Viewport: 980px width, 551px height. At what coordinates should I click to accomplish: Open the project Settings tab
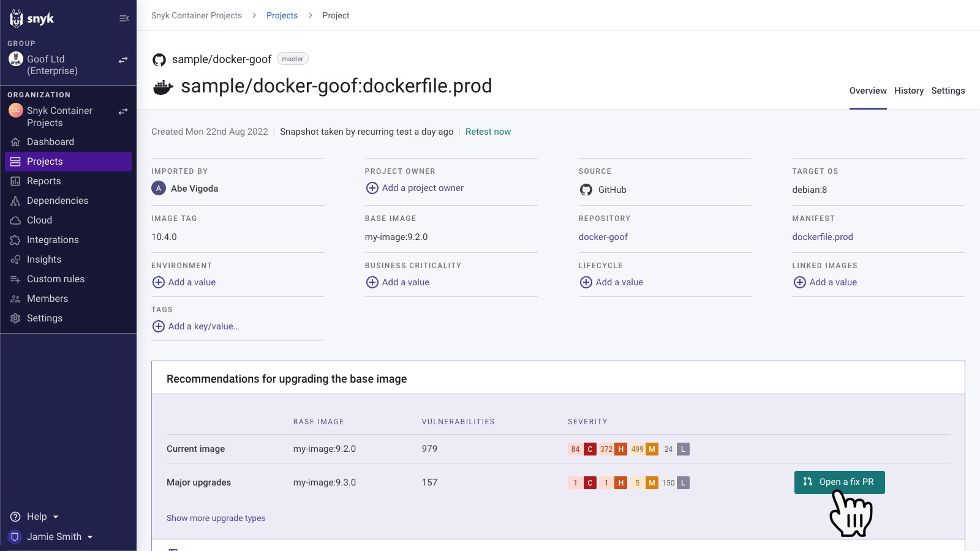948,91
